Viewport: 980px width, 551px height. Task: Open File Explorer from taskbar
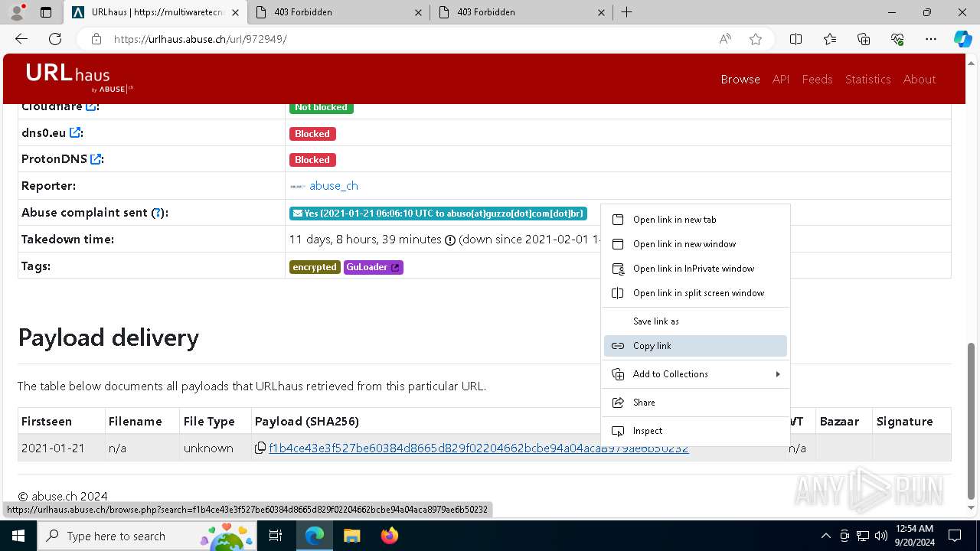click(x=351, y=536)
